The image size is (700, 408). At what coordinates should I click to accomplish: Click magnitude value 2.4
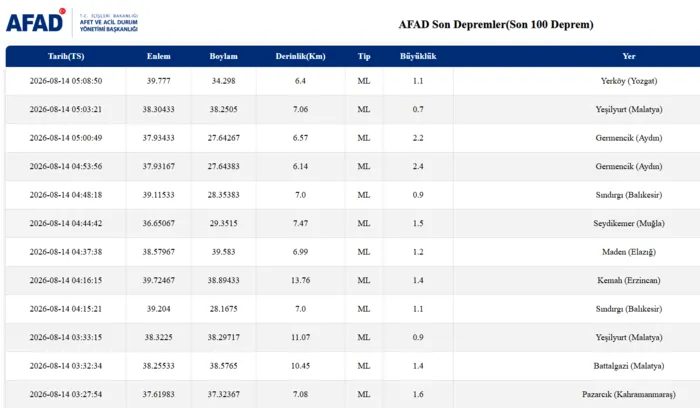click(x=418, y=167)
